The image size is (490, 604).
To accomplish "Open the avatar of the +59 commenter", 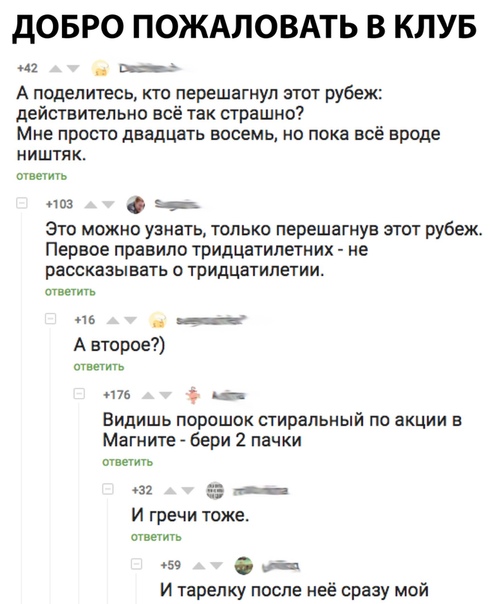I will click(x=244, y=566).
